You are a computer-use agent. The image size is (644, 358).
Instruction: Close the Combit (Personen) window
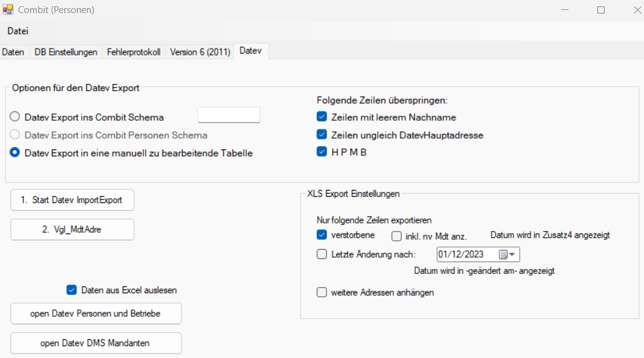pyautogui.click(x=637, y=10)
